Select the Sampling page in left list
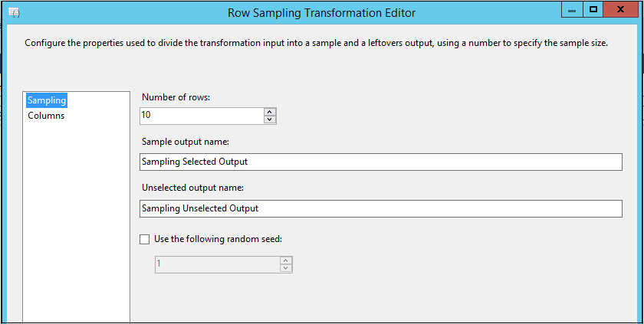644x324 pixels. click(47, 100)
